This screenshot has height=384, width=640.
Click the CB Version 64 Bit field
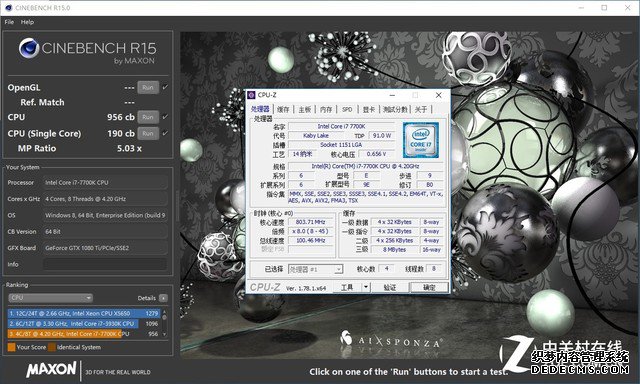click(x=105, y=232)
